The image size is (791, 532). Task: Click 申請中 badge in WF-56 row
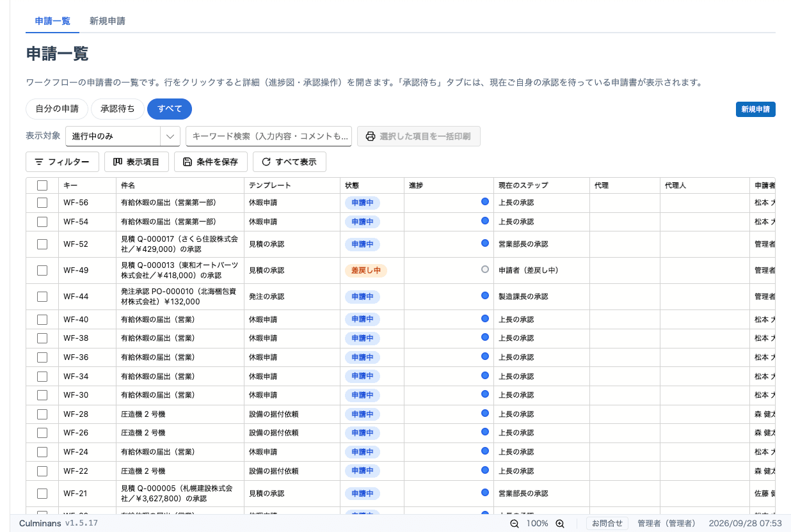pyautogui.click(x=362, y=203)
